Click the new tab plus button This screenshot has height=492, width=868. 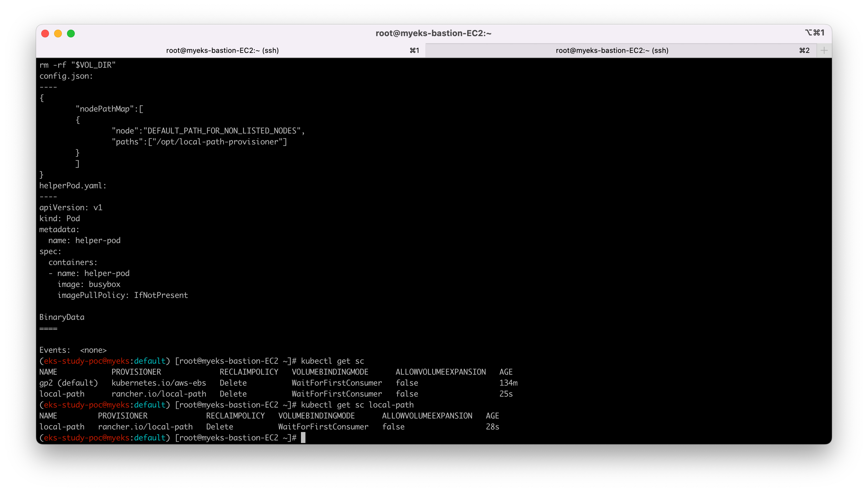pos(824,50)
